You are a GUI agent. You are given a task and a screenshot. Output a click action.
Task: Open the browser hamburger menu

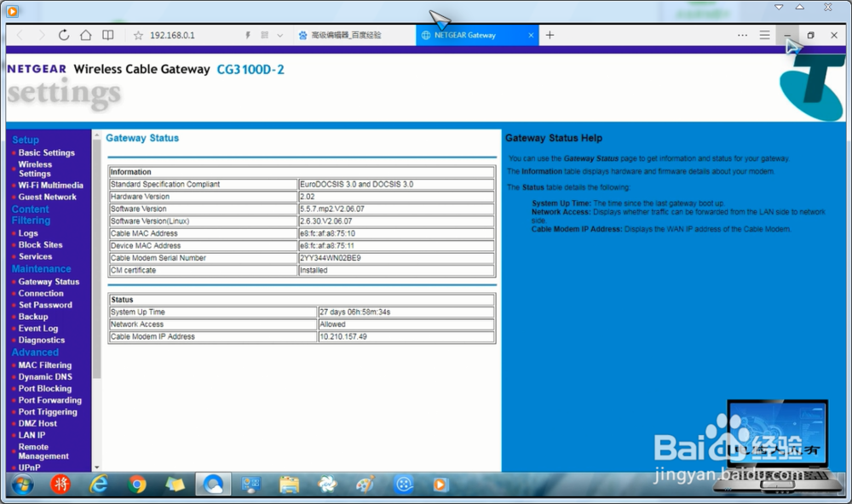(x=764, y=35)
